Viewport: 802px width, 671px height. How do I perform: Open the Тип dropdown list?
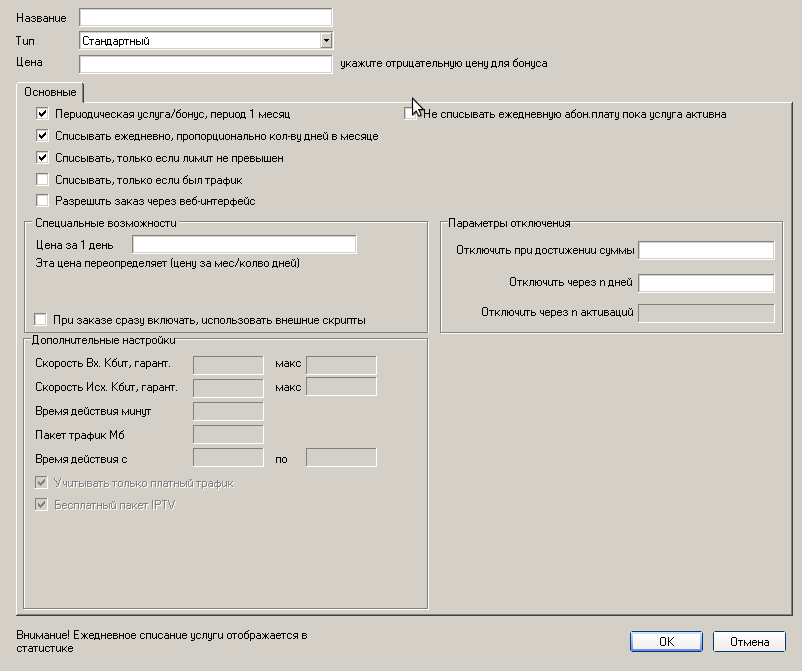325,40
